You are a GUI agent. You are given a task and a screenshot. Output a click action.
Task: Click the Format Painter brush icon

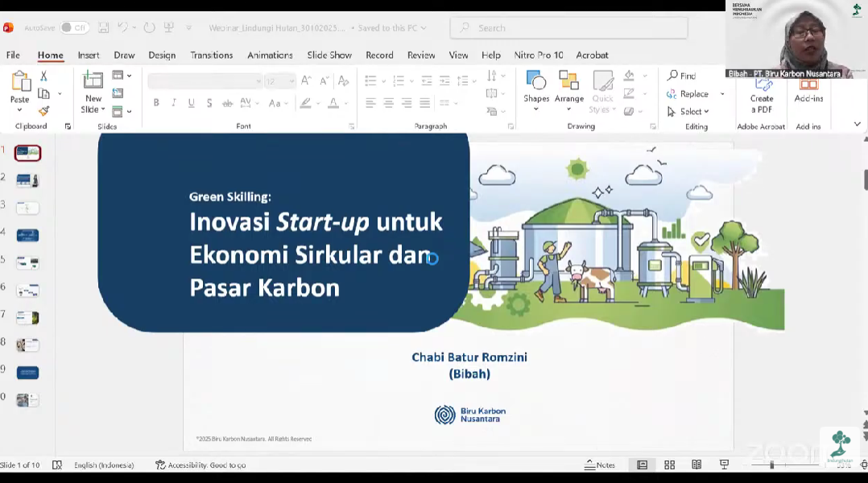point(43,110)
